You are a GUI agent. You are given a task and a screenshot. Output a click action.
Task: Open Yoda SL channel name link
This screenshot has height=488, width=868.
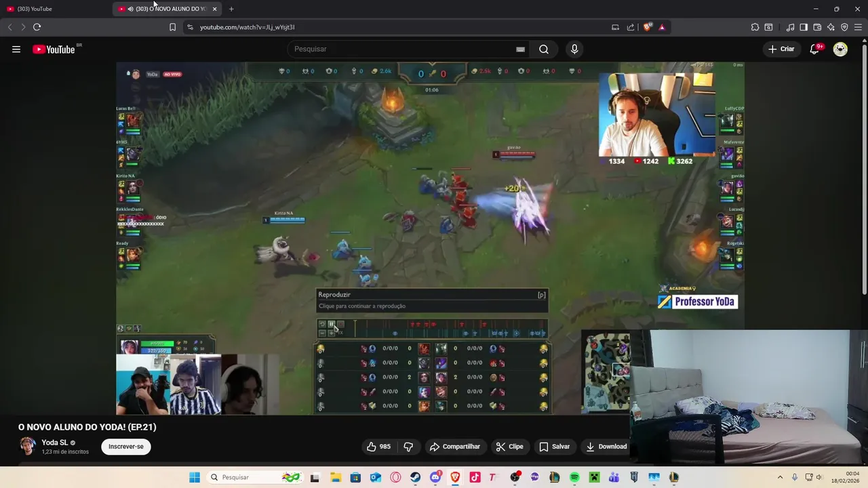click(55, 443)
